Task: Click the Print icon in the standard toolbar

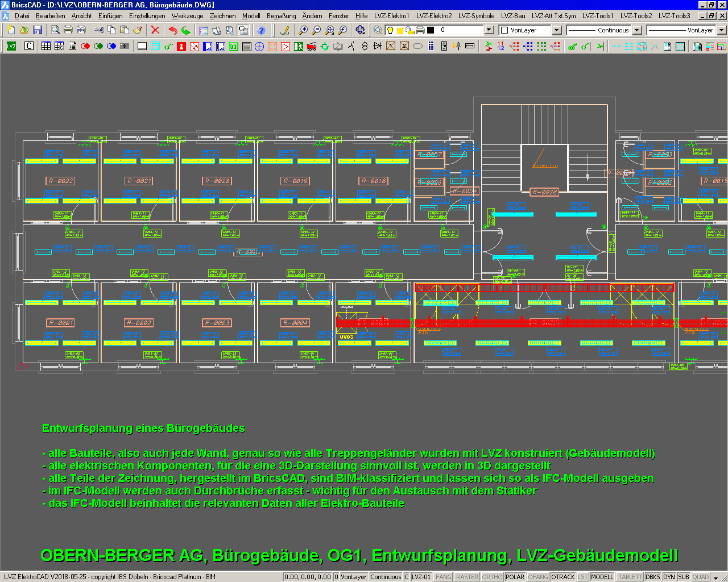Action: [68, 30]
